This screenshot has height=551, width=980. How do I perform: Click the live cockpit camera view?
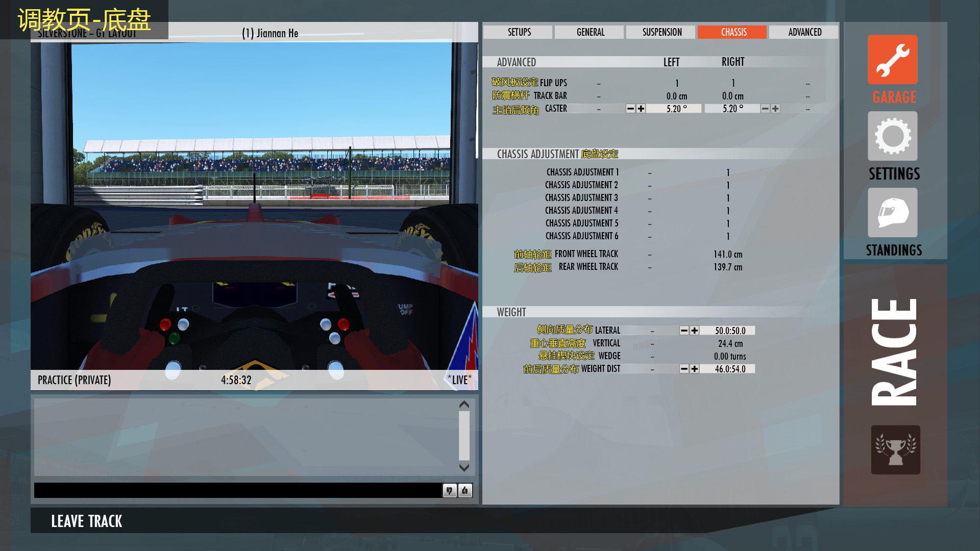[x=254, y=206]
